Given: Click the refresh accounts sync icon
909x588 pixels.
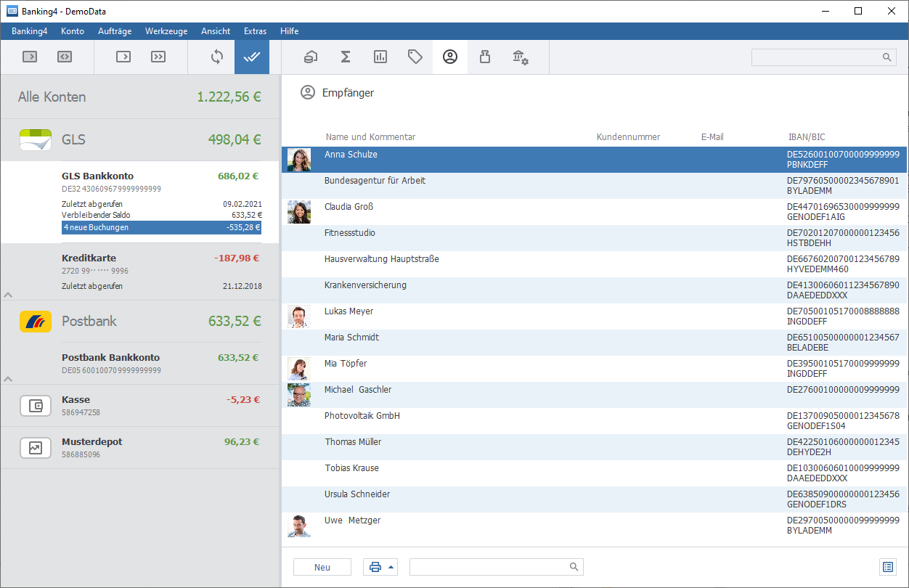Looking at the screenshot, I should tap(217, 57).
